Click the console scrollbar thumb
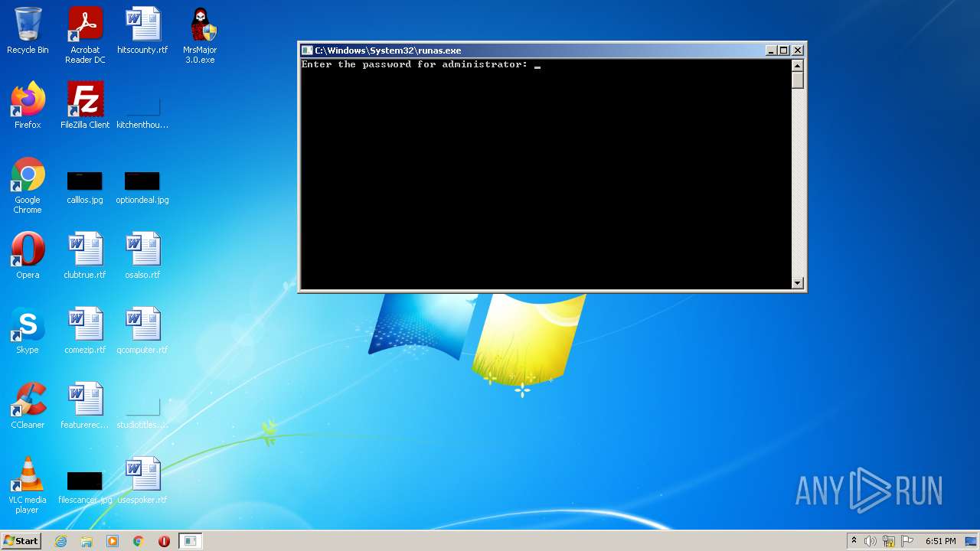The image size is (980, 551). tap(797, 80)
